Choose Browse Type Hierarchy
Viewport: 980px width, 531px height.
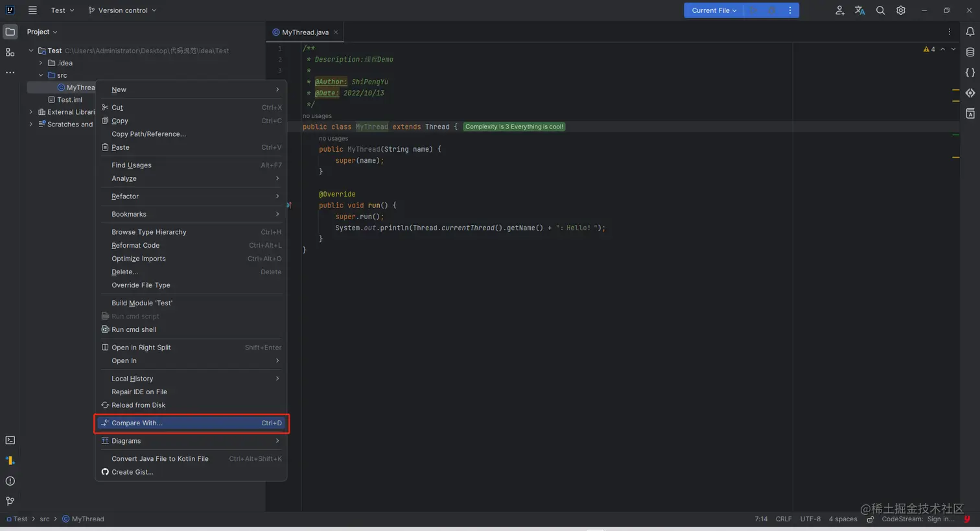(191, 232)
